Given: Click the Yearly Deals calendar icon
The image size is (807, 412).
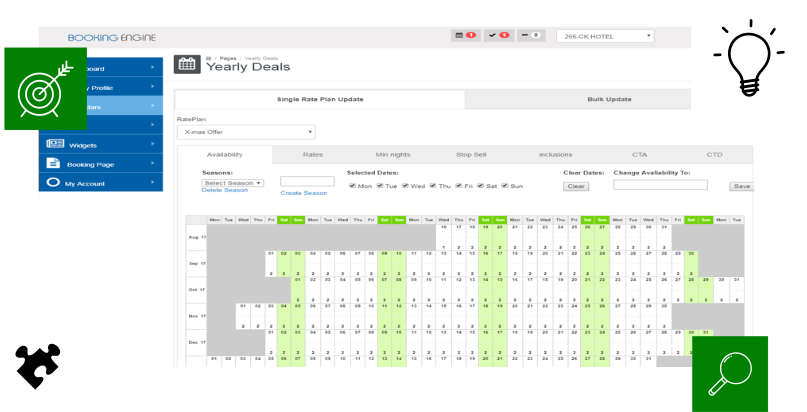Looking at the screenshot, I should 187,64.
